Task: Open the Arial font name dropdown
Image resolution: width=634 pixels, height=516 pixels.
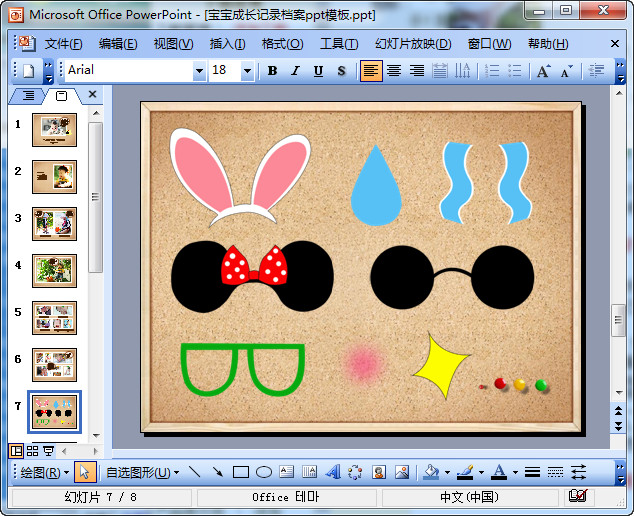Action: (199, 71)
